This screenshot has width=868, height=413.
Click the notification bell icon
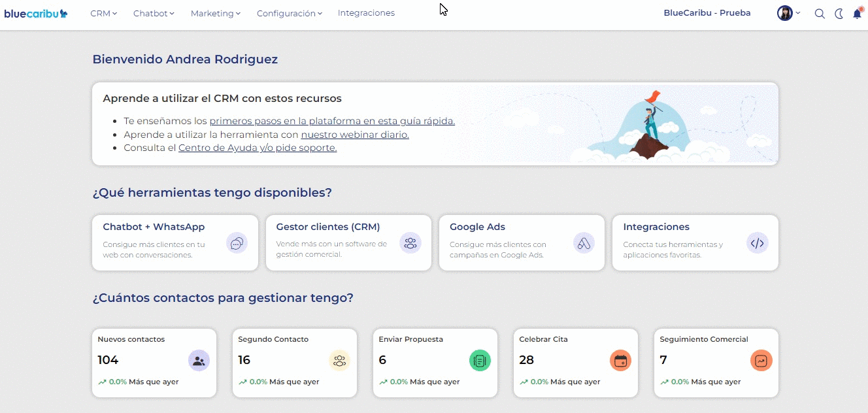pos(858,12)
